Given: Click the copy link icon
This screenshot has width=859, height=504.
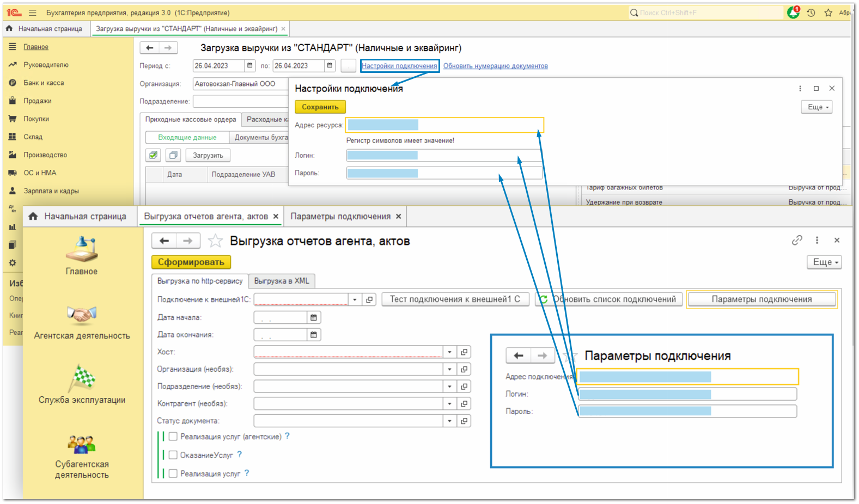Looking at the screenshot, I should [797, 240].
